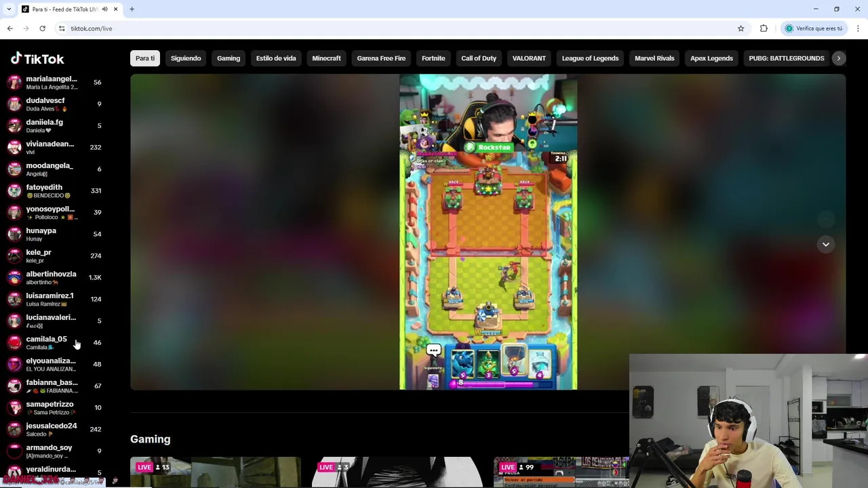Viewport: 868px width, 488px height.
Task: Open albertinhovzla live channel
Action: point(54,278)
